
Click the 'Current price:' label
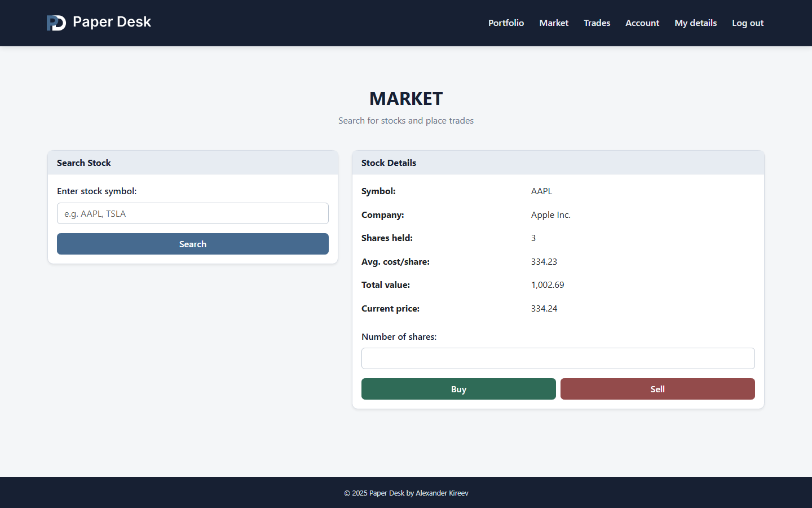[x=390, y=309]
